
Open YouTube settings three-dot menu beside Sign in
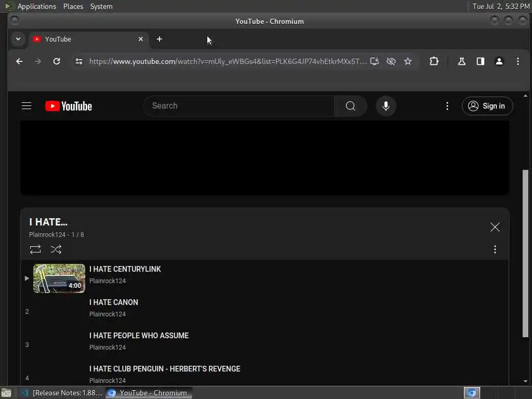click(x=447, y=106)
